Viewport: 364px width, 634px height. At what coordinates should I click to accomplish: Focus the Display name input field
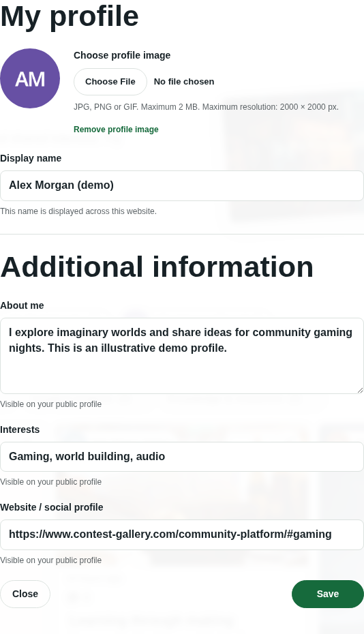click(182, 185)
